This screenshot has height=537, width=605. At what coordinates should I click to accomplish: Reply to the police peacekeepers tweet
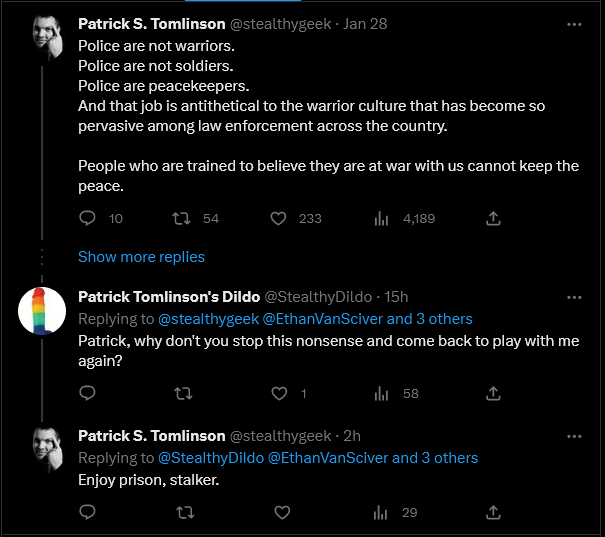87,218
